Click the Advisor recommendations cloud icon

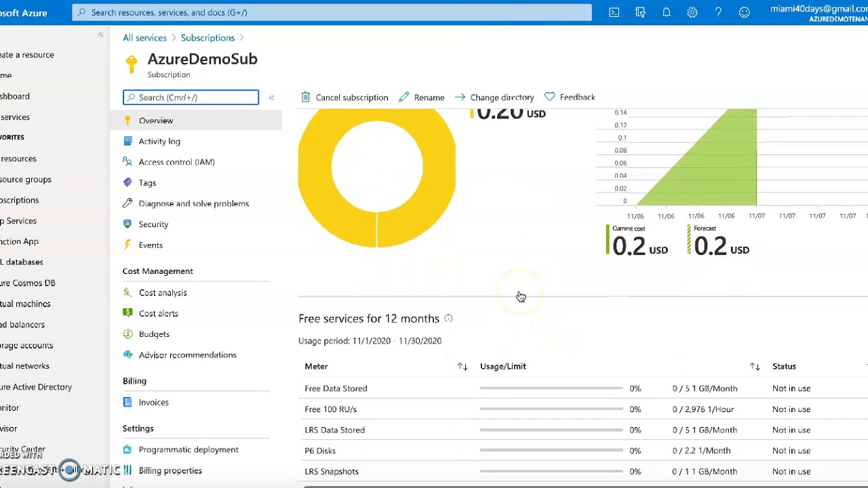click(127, 354)
